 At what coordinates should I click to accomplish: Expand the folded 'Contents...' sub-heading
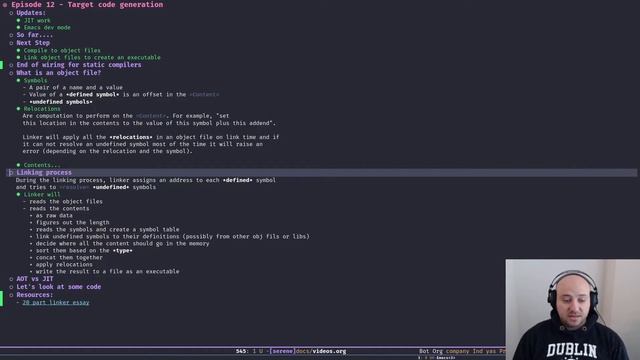[42, 165]
